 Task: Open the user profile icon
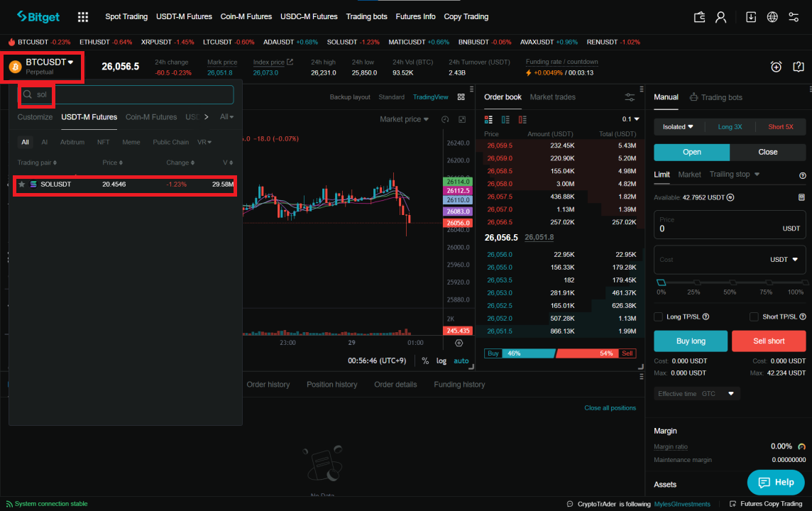[x=720, y=17]
